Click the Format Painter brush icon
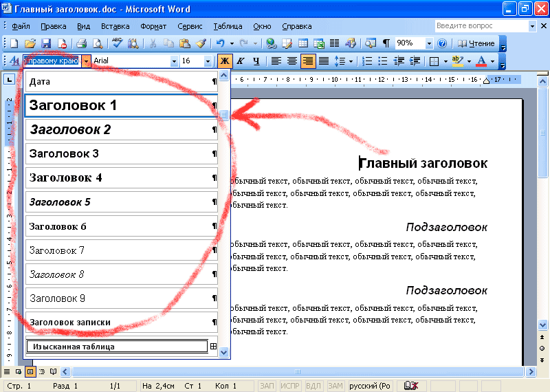The width and height of the screenshot is (550, 392). [201, 43]
